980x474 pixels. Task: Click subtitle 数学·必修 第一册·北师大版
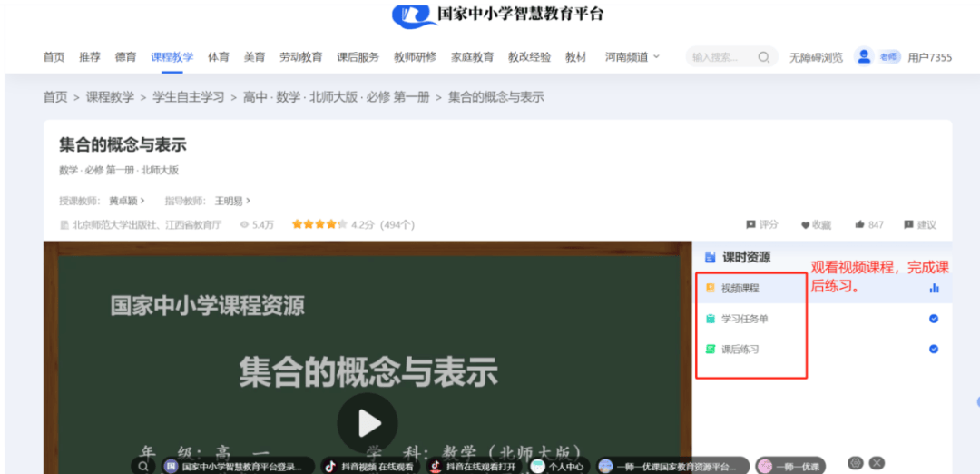pyautogui.click(x=119, y=170)
